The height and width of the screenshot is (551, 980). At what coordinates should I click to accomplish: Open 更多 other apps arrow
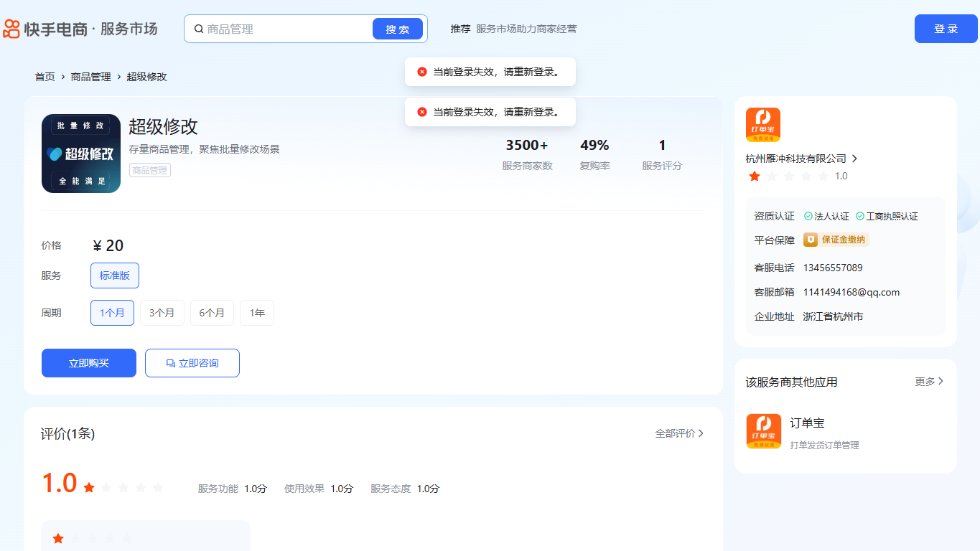(941, 382)
